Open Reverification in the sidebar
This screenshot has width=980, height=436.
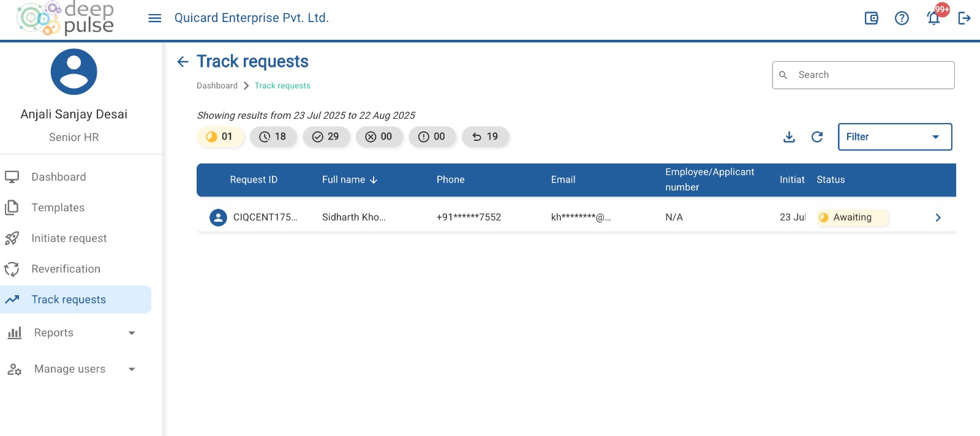click(75, 269)
